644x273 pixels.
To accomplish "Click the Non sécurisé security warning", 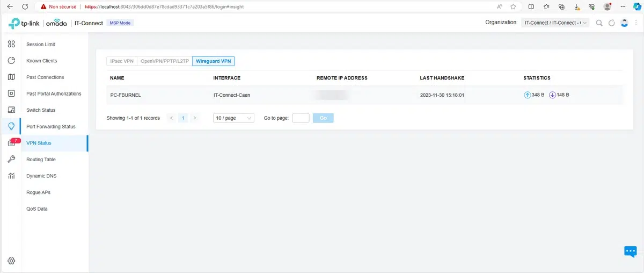I will pos(58,6).
